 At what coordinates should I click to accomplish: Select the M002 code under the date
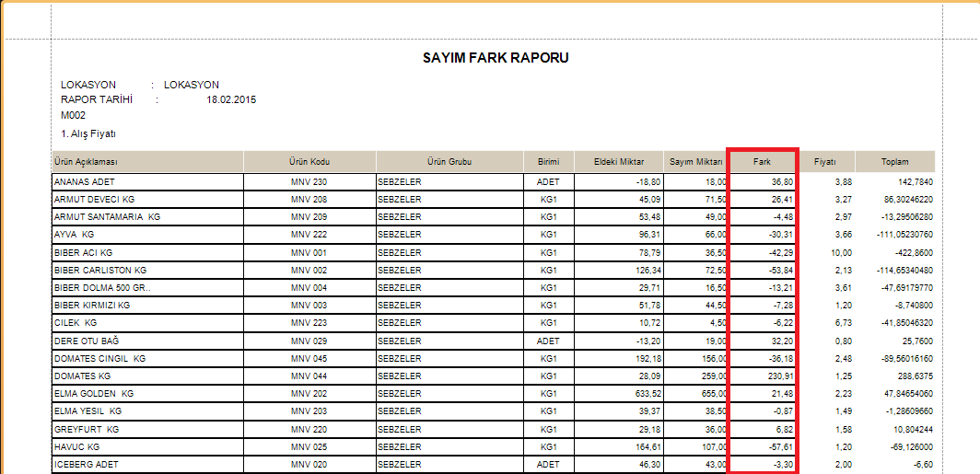(73, 116)
